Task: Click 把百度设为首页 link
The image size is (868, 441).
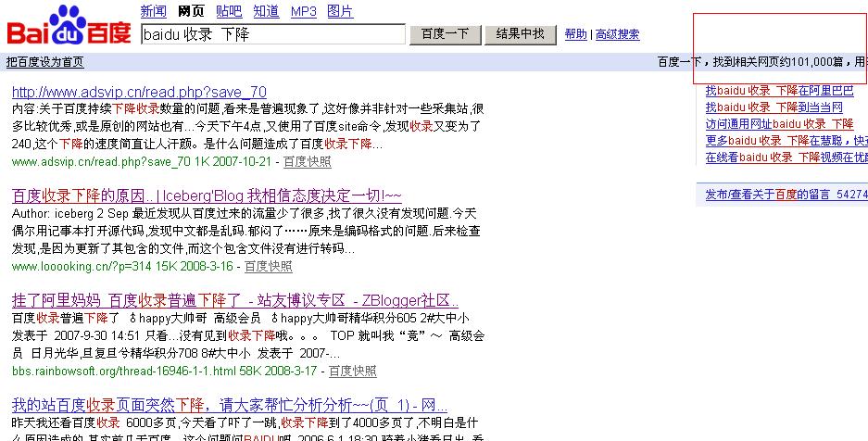Action: [44, 62]
